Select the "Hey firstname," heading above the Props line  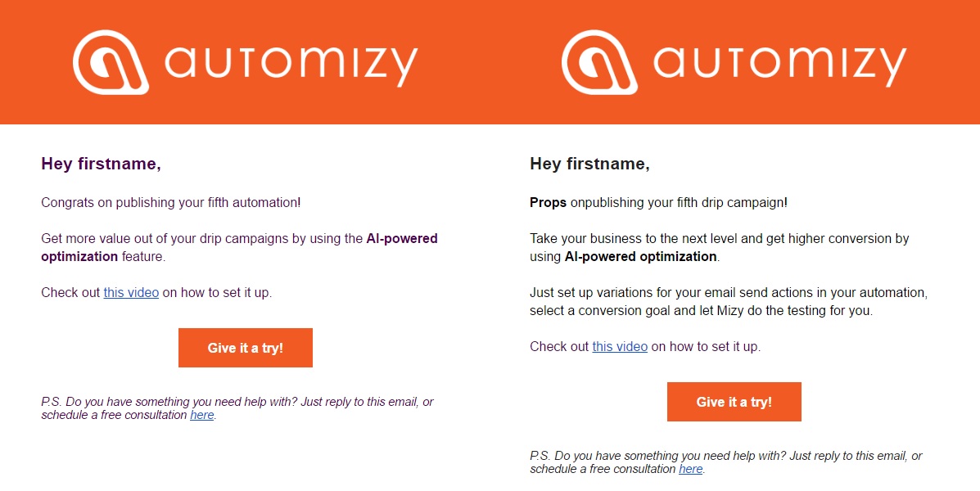[x=590, y=164]
